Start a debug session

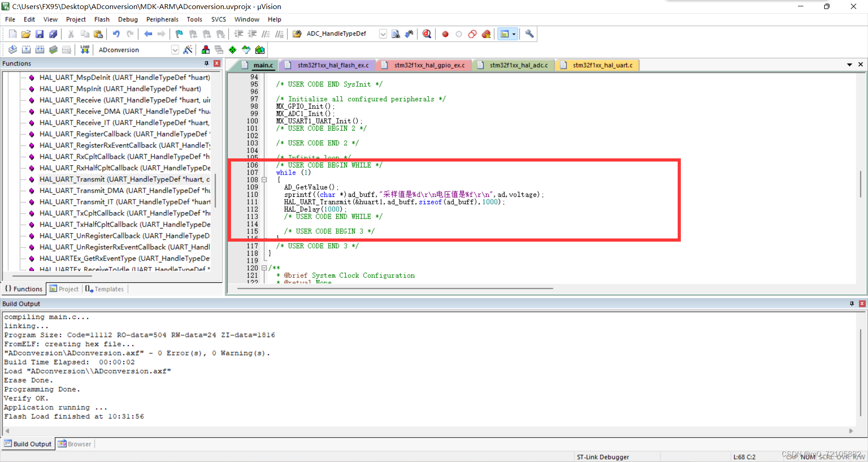[x=426, y=34]
